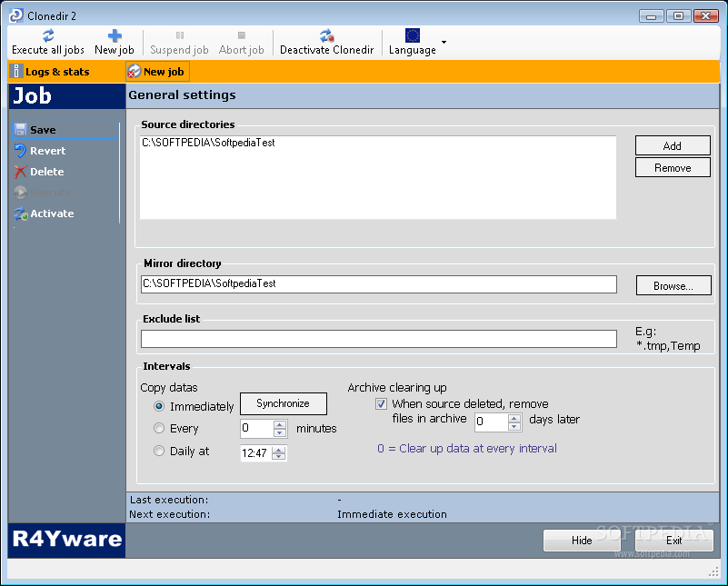
Task: Decrease the minutes interval value
Action: point(280,432)
